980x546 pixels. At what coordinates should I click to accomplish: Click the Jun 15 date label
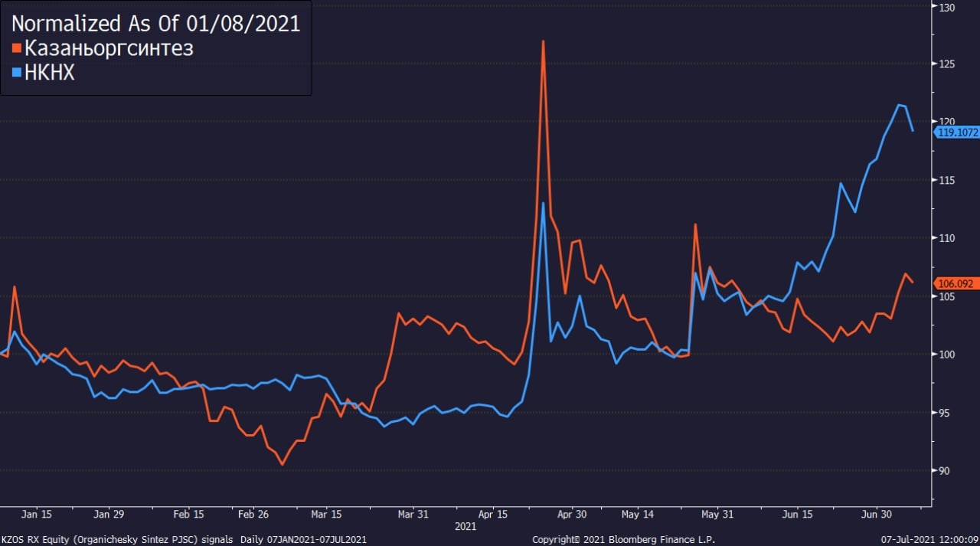[x=797, y=514]
